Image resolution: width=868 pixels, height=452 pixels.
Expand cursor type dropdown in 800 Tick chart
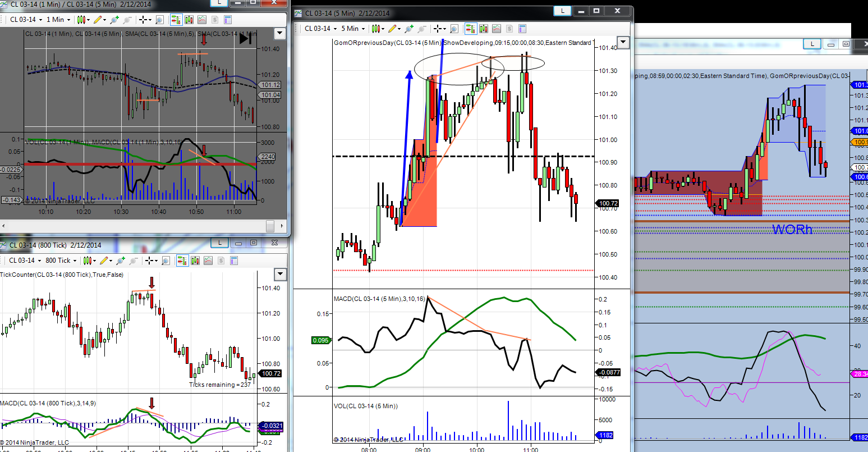pyautogui.click(x=156, y=261)
